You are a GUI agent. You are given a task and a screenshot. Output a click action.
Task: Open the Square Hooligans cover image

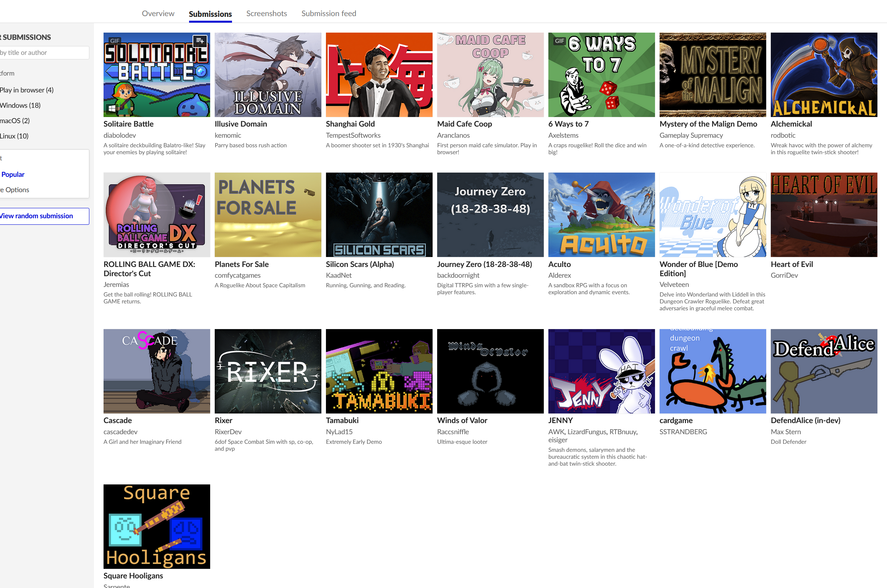pos(156,526)
